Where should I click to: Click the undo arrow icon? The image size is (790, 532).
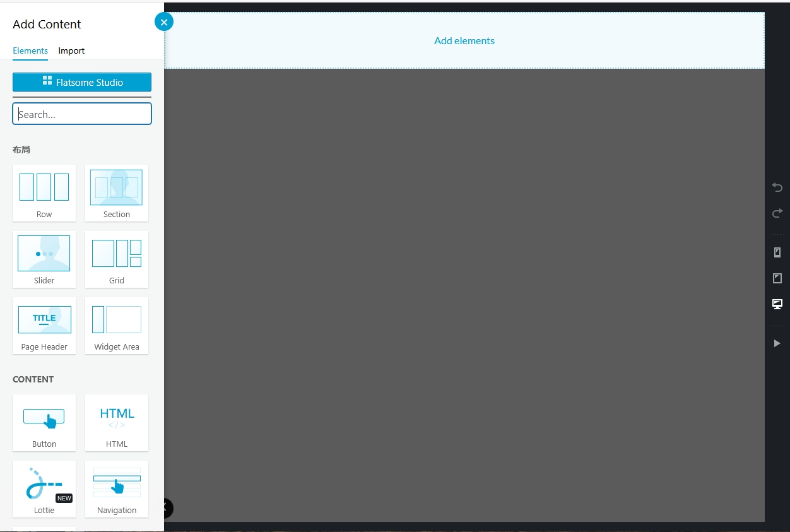pos(777,187)
